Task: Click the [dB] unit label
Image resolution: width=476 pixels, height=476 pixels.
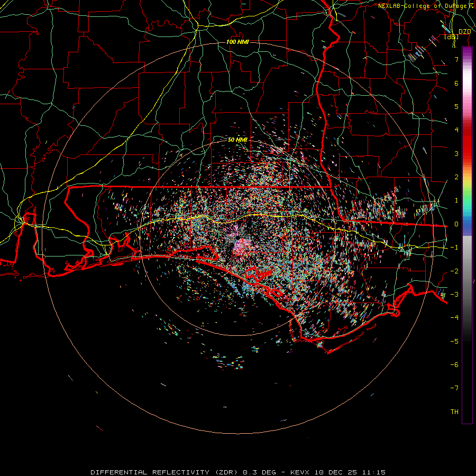Action: click(452, 37)
